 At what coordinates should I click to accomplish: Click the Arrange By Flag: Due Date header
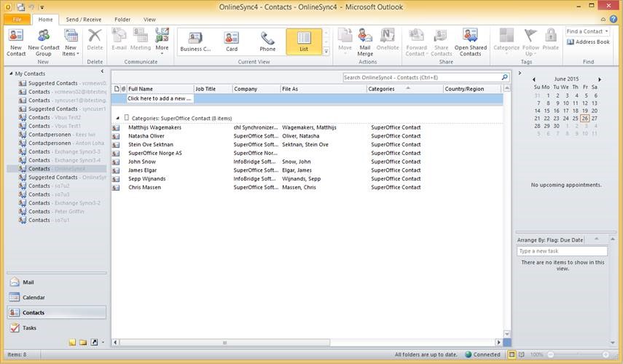550,240
